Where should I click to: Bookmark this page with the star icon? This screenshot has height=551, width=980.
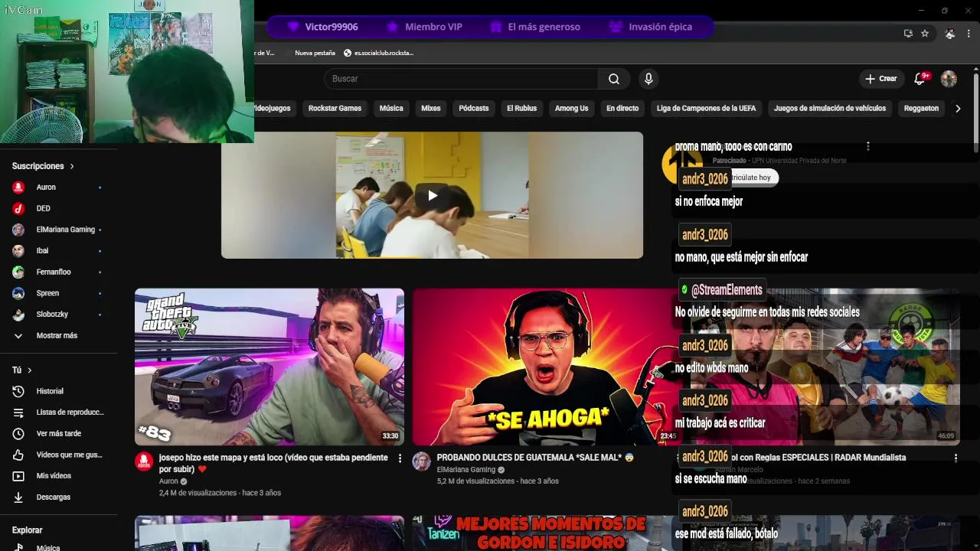925,34
